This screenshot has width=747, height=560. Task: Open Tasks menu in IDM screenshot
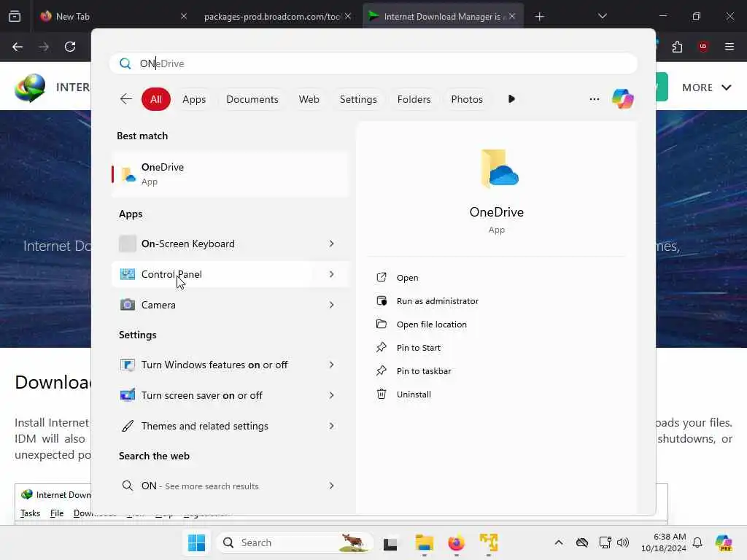[30, 513]
